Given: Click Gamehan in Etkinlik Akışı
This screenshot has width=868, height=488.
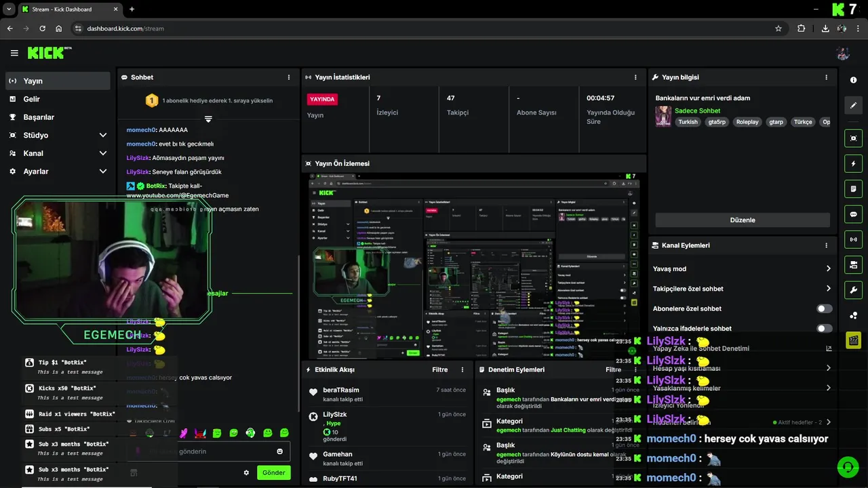Looking at the screenshot, I should 338,454.
